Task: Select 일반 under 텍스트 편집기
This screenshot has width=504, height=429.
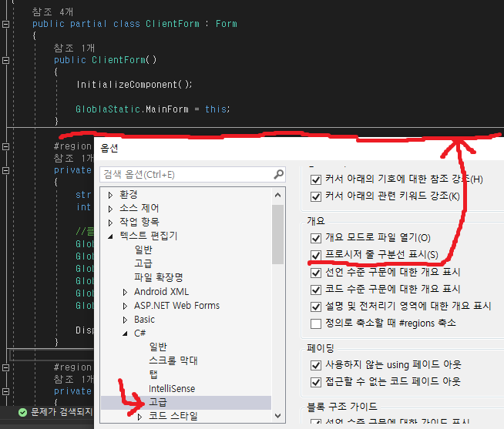Action: (x=143, y=250)
